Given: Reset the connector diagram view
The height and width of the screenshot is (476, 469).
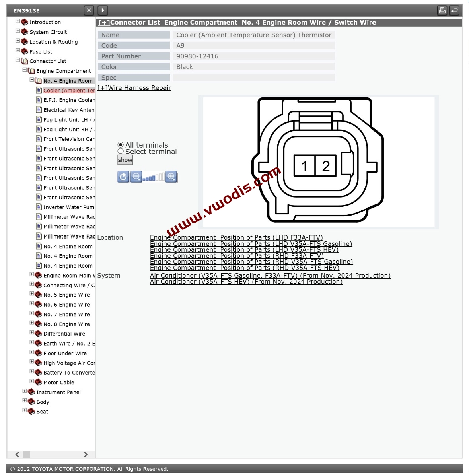Looking at the screenshot, I should 123,177.
